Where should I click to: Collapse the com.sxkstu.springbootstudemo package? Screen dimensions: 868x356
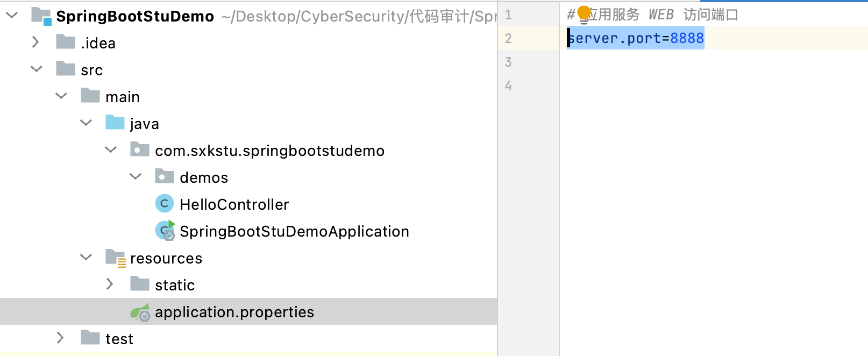click(x=111, y=150)
